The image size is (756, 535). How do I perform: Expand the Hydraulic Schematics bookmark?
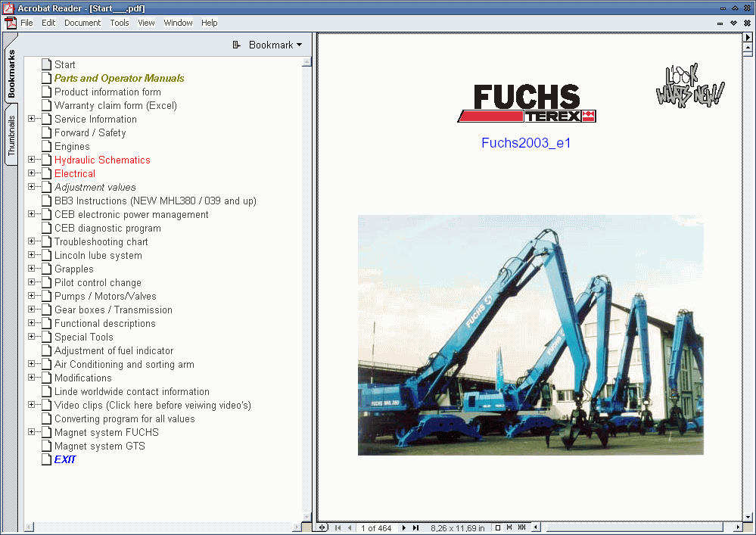(x=30, y=160)
